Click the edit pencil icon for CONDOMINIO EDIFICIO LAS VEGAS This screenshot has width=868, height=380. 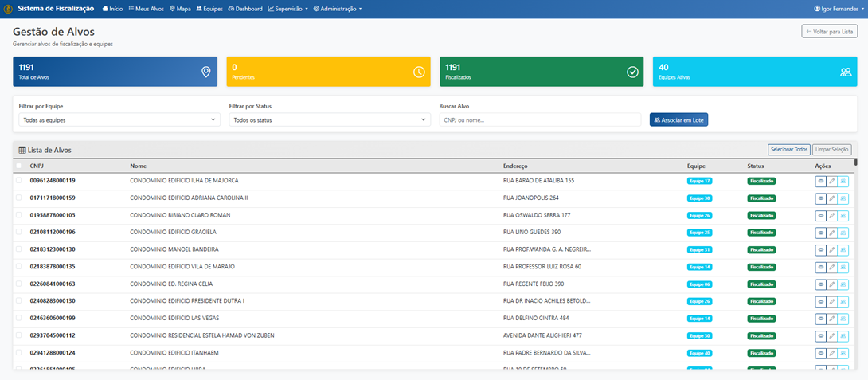tap(831, 319)
